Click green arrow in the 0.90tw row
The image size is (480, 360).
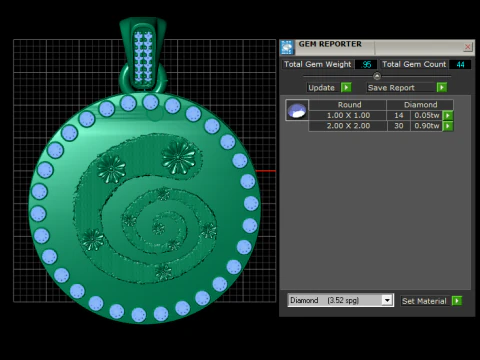(x=448, y=126)
